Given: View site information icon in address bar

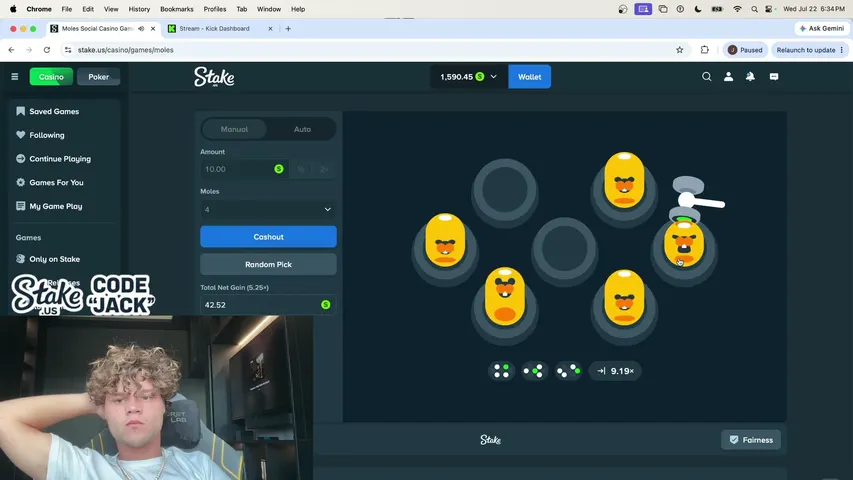Looking at the screenshot, I should click(67, 50).
